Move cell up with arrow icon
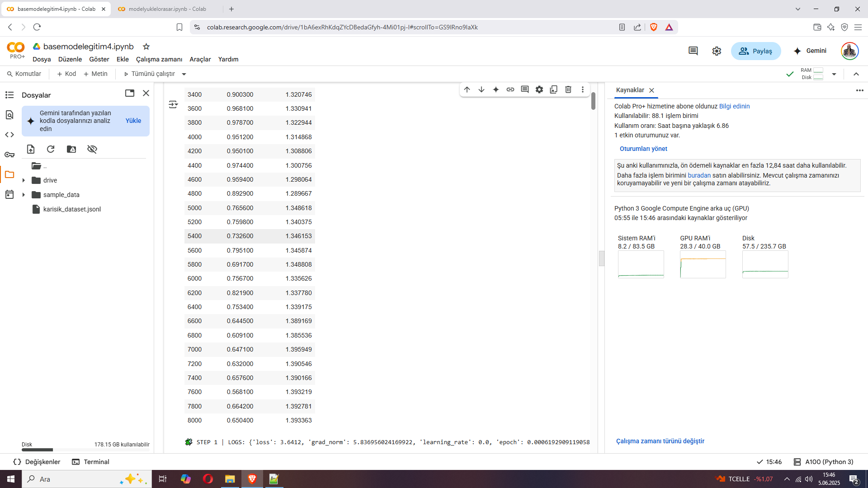The width and height of the screenshot is (868, 488). 467,89
